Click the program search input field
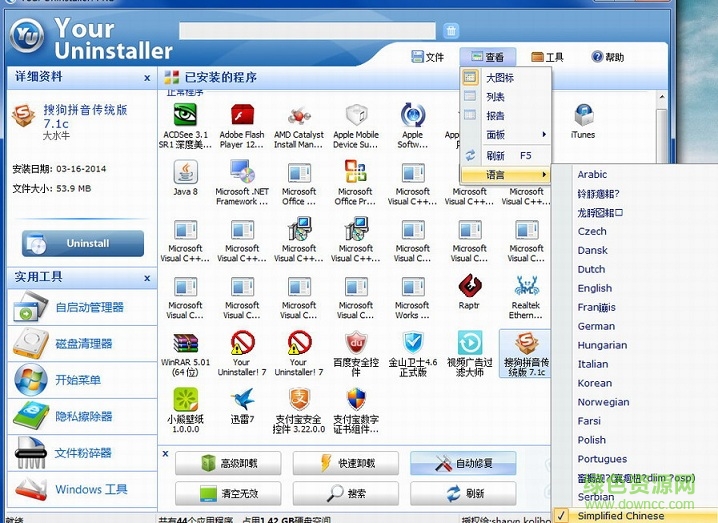This screenshot has height=523, width=718. click(x=307, y=31)
